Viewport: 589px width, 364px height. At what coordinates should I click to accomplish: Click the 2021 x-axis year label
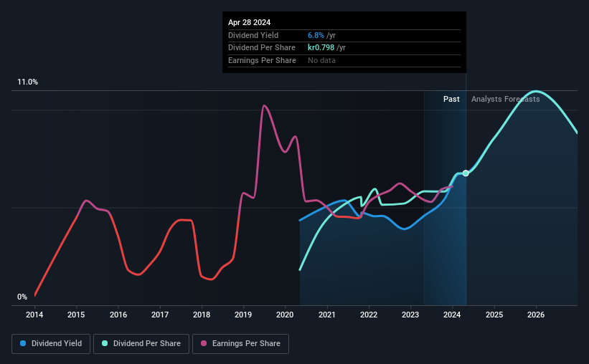tap(327, 315)
